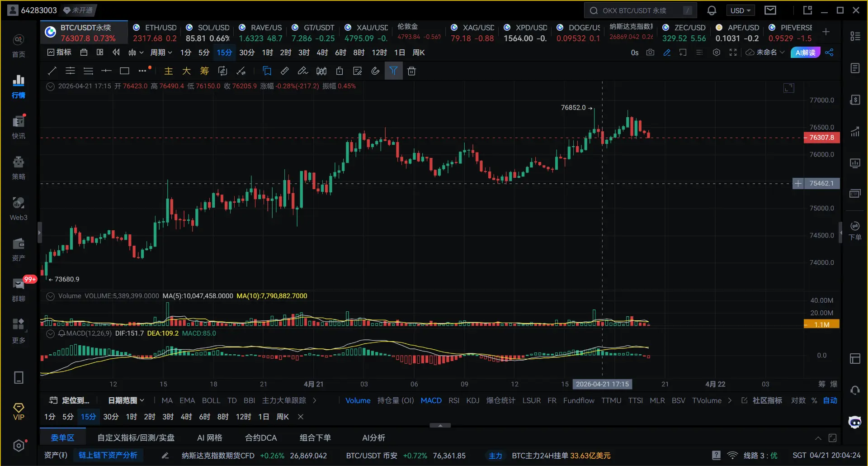Image resolution: width=868 pixels, height=466 pixels.
Task: Select the 筹 chips distribution icon
Action: (x=204, y=71)
